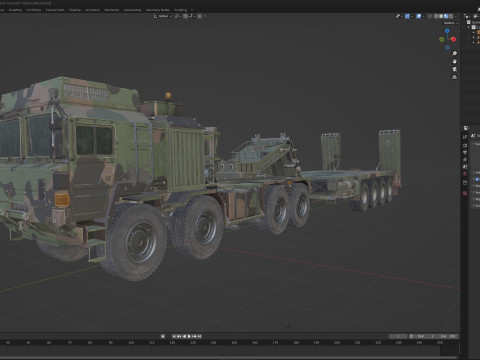Open the viewport shading options dropdown
480x360 pixels.
click(456, 16)
